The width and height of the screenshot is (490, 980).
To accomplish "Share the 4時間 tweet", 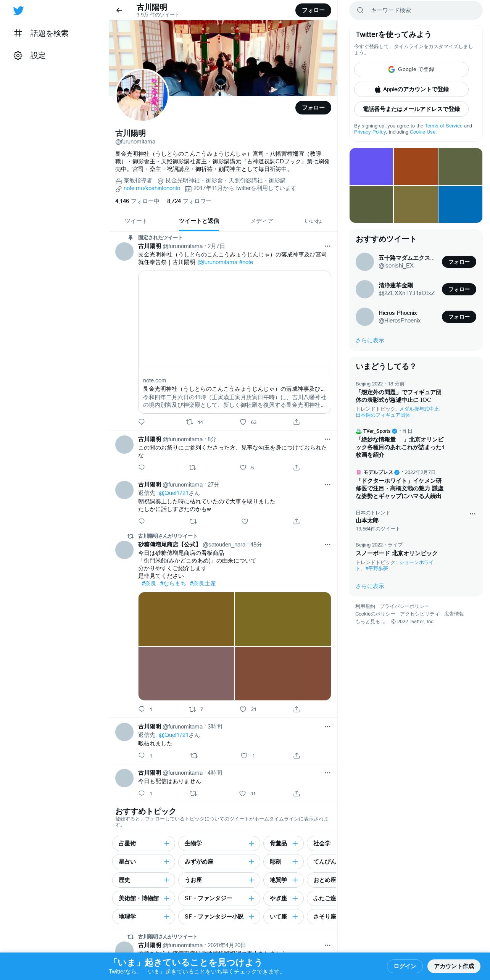I will click(297, 793).
